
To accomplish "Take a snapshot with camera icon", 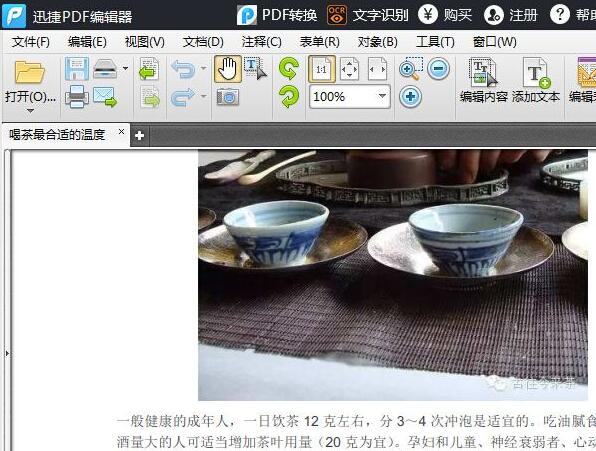I will [228, 97].
